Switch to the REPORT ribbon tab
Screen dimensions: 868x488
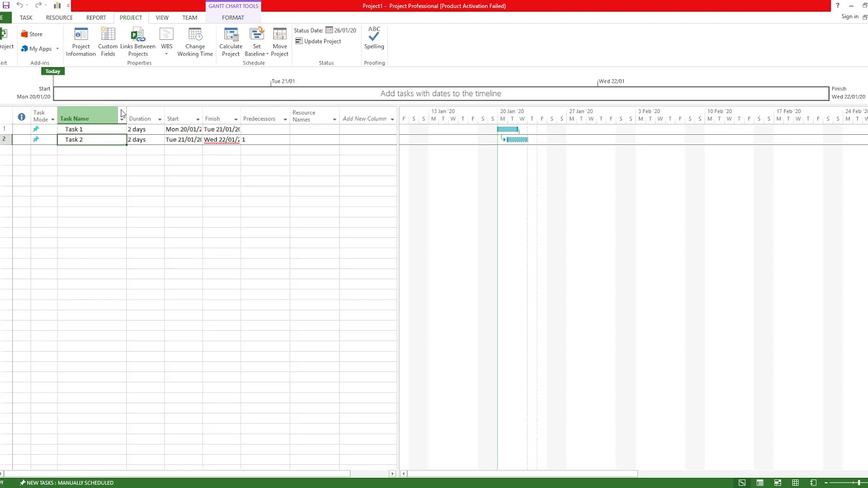tap(96, 18)
